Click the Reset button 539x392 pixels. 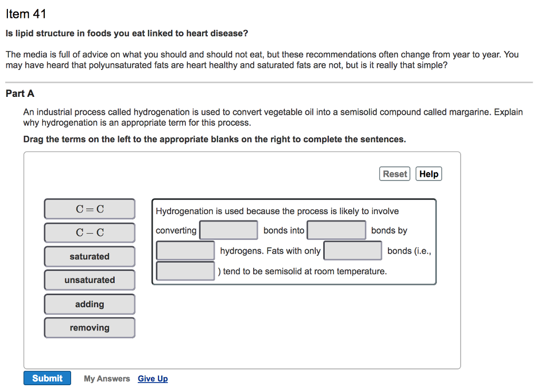(395, 174)
